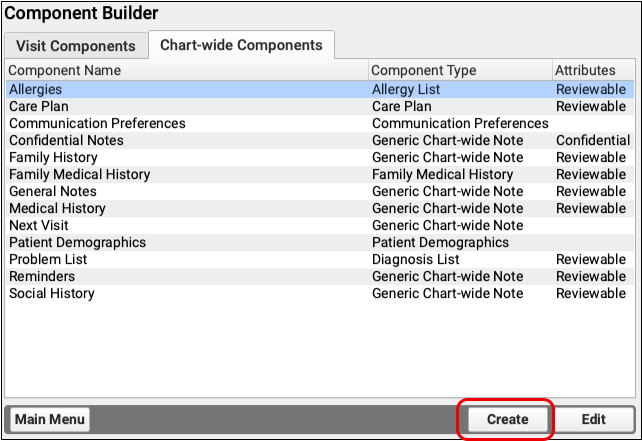Select the Medical History row

tap(57, 208)
